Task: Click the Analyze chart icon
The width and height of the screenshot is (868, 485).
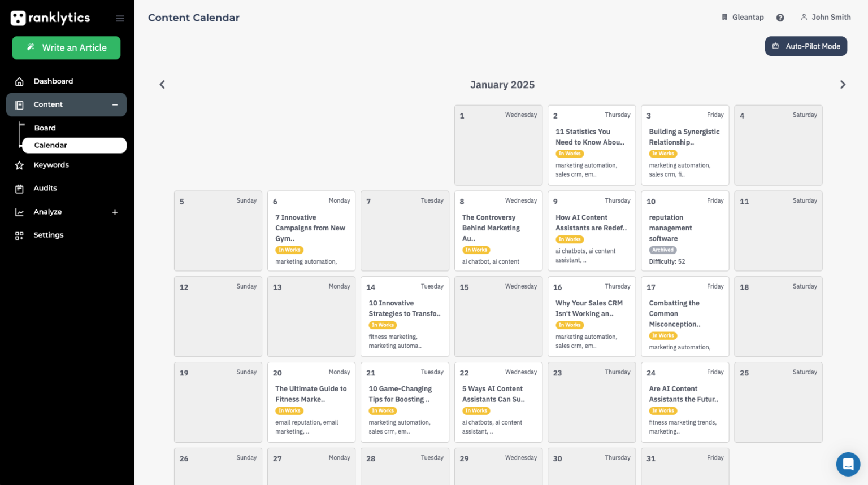Action: pyautogui.click(x=19, y=211)
